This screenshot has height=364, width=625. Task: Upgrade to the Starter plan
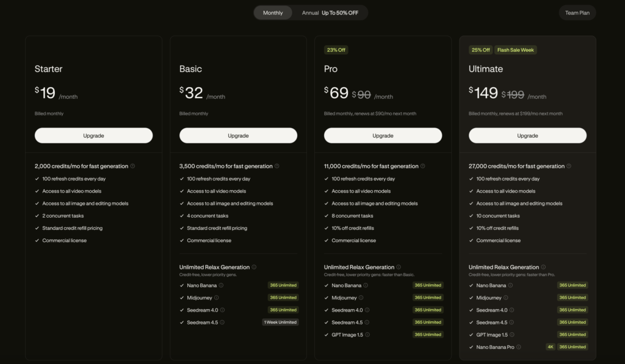[x=93, y=135]
